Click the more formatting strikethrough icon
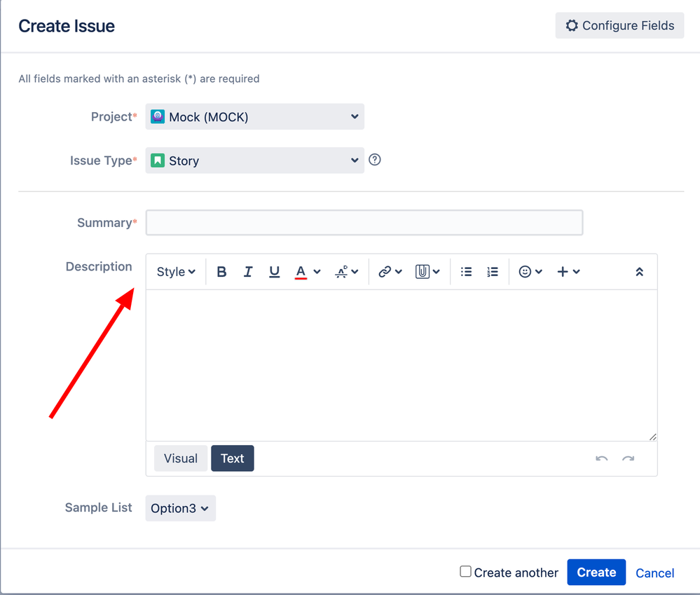This screenshot has height=595, width=700. point(341,272)
